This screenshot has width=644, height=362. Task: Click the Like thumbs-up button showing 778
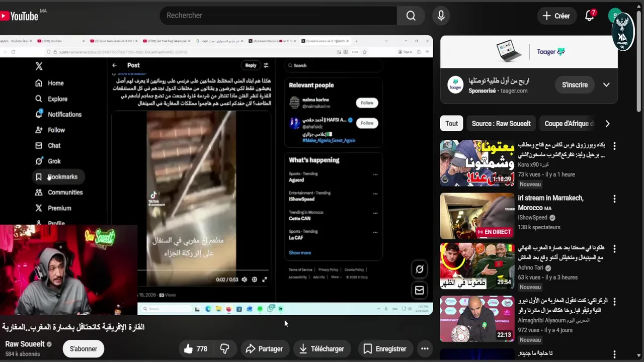tap(195, 348)
